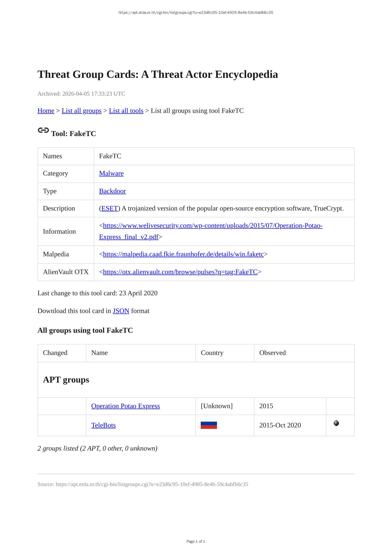Click the Changed column header

pos(55,353)
